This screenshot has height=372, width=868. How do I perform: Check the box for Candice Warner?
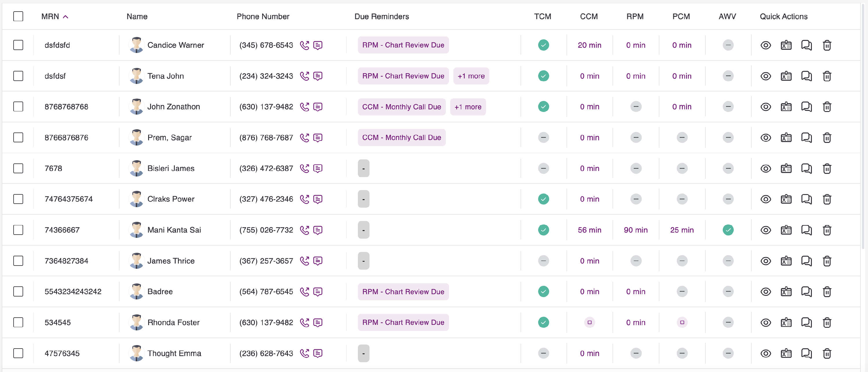pos(18,45)
